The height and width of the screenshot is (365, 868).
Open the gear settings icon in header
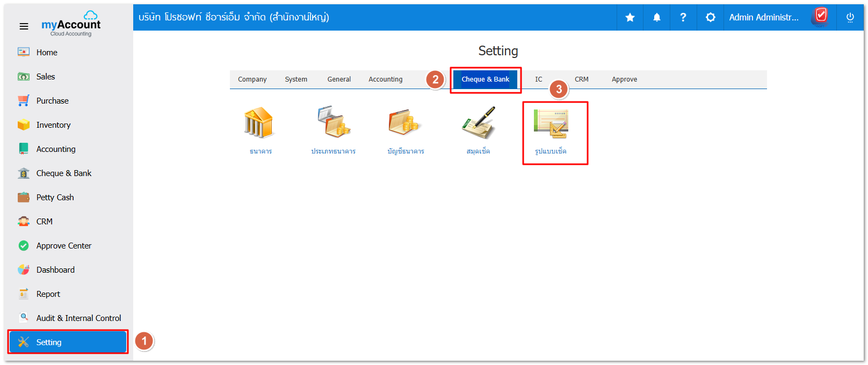click(710, 18)
